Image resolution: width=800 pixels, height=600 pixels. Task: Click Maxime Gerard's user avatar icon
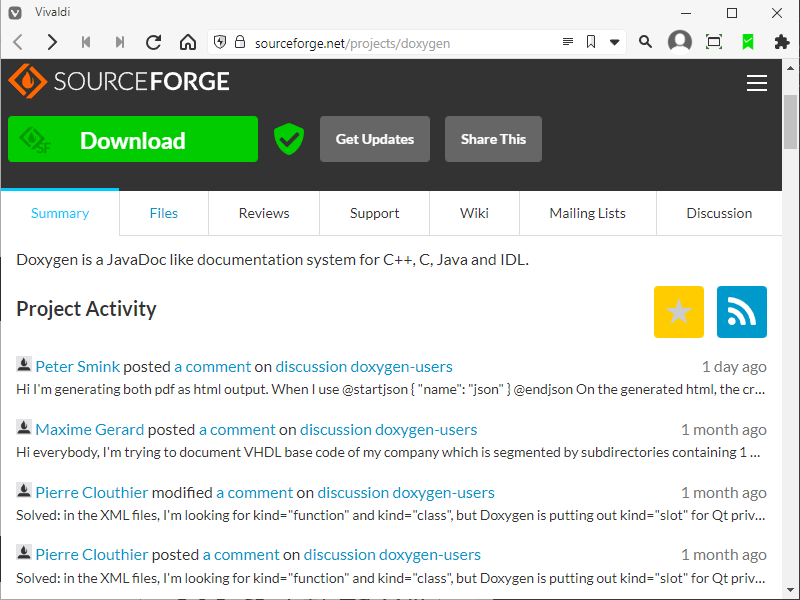[x=23, y=427]
